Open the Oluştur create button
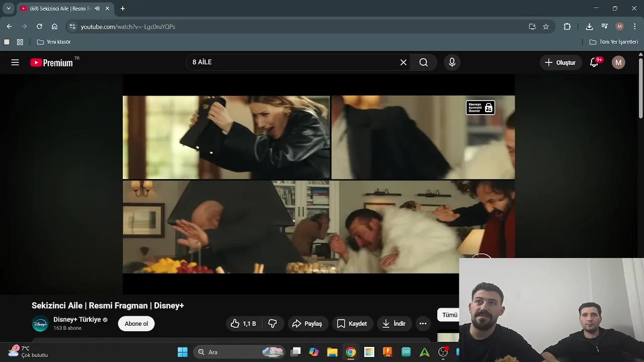The height and width of the screenshot is (362, 644). pos(560,62)
